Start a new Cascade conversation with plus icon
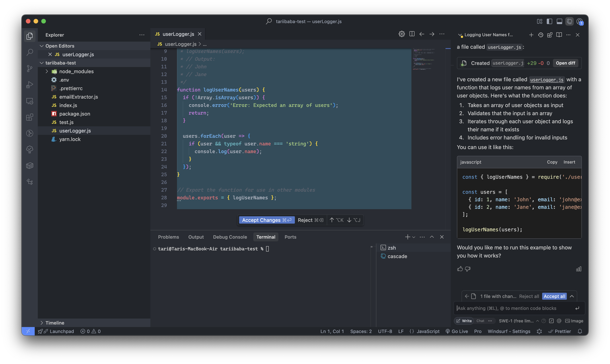The height and width of the screenshot is (364, 610). point(531,35)
